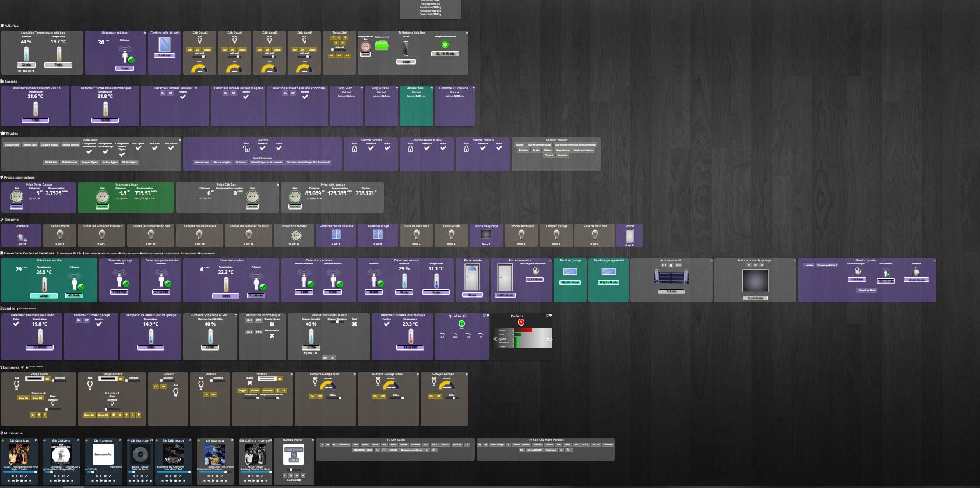Image resolution: width=980 pixels, height=488 pixels.
Task: Click the Sdb Douc1 light bulb icon
Action: point(235,41)
